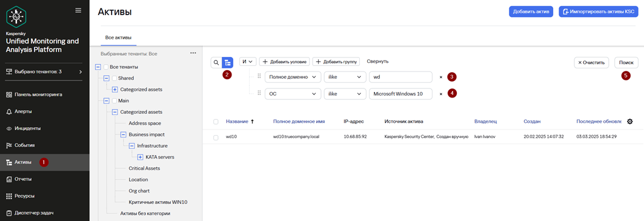This screenshot has height=221, width=644.
Task: Click the Свернуть link
Action: point(377,62)
